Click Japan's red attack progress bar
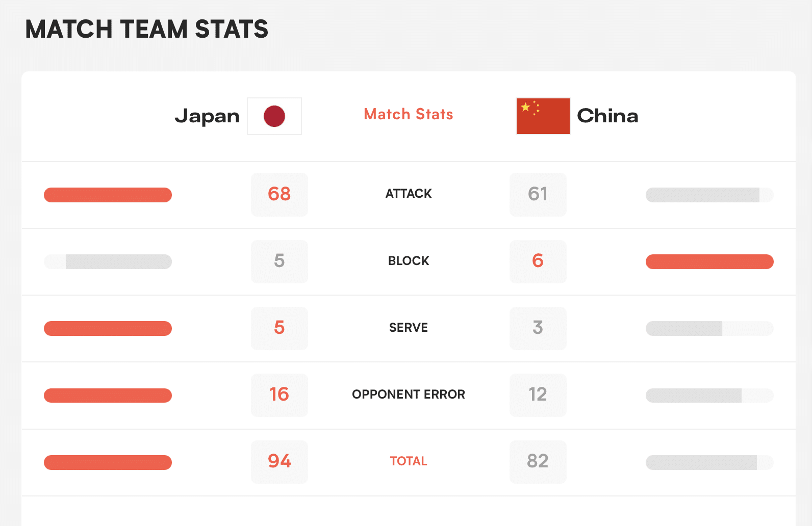This screenshot has height=526, width=812. click(108, 195)
